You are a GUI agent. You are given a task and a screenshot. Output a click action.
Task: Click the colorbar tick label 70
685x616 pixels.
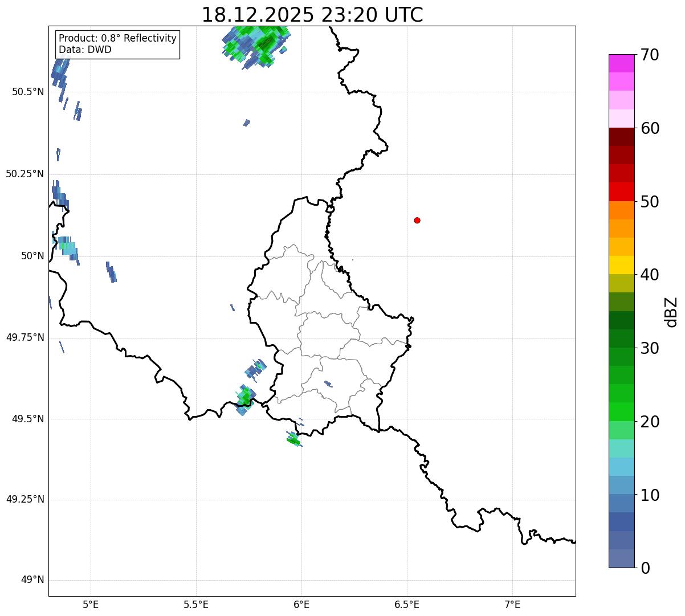click(x=650, y=55)
